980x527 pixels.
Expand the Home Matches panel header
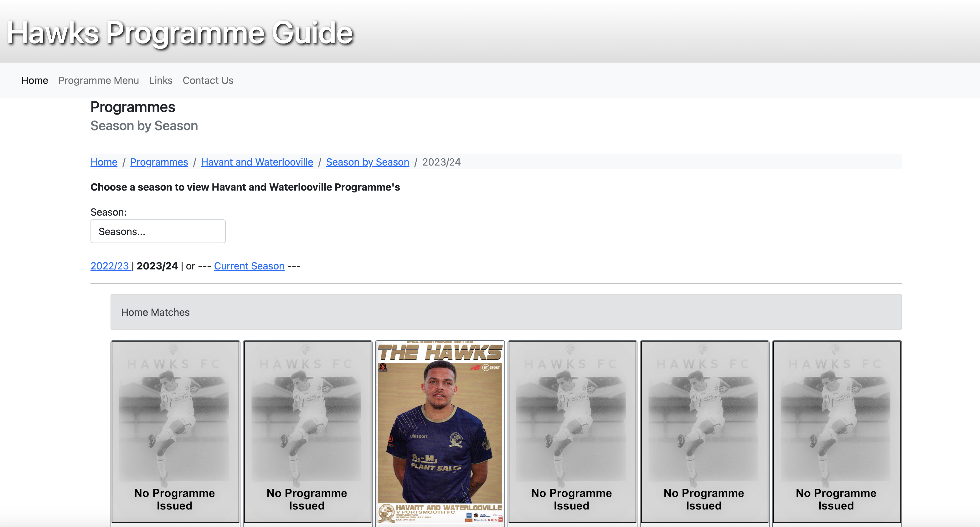coord(506,312)
